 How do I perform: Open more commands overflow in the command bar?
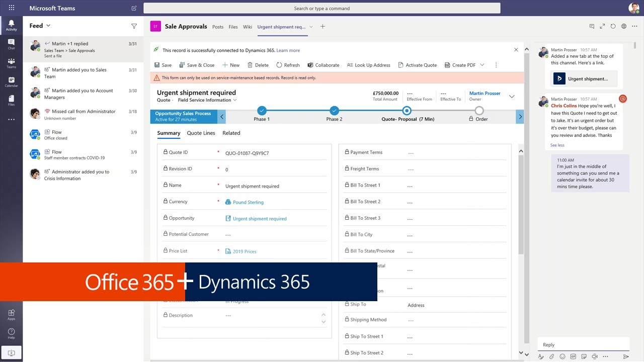point(496,65)
